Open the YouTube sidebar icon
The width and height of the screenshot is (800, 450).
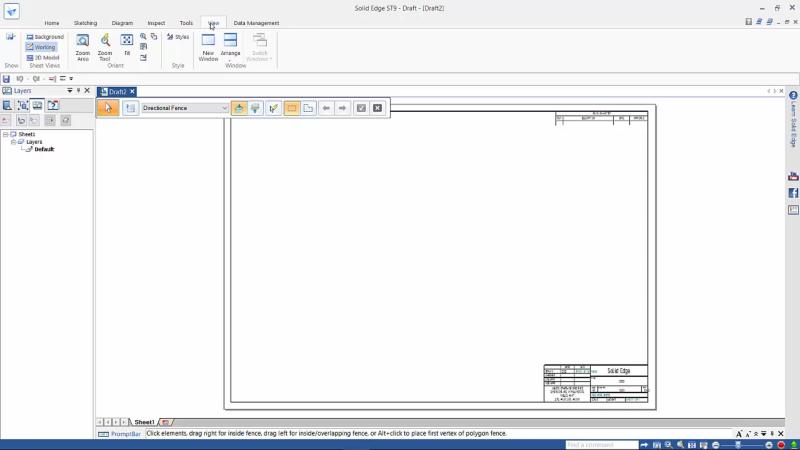point(793,177)
